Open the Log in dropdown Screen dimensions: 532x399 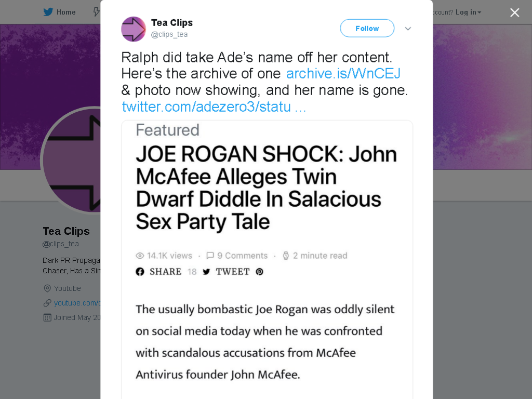[468, 12]
